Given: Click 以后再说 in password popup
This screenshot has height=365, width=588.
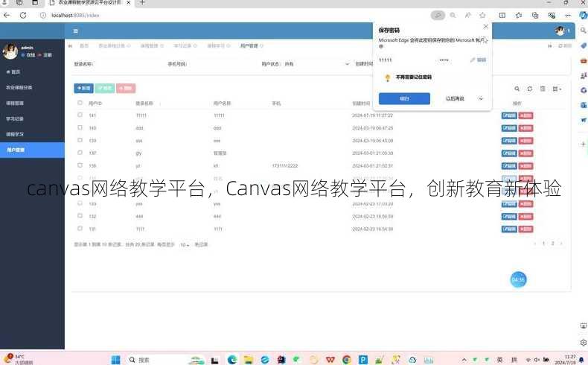Looking at the screenshot, I should pyautogui.click(x=455, y=98).
